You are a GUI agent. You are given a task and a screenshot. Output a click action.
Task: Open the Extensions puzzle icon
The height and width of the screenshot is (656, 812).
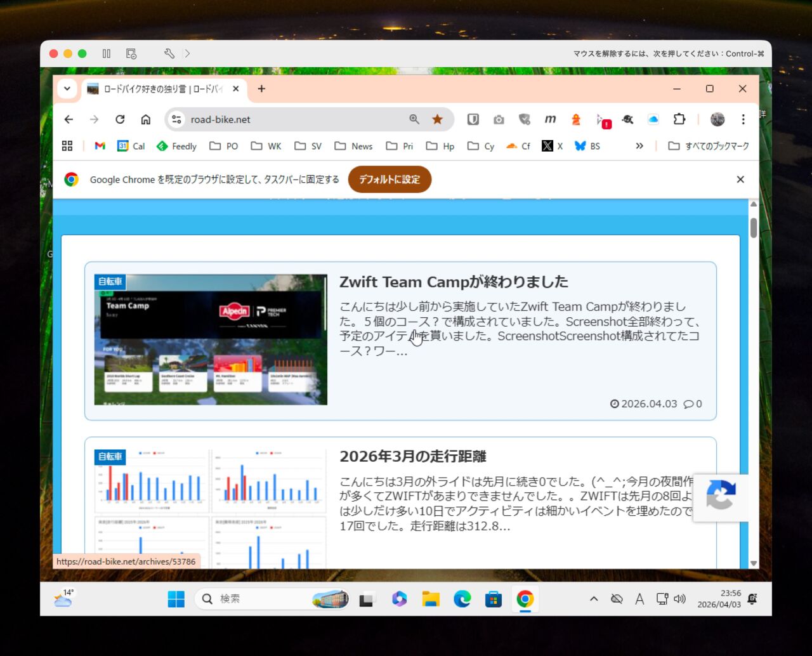[x=679, y=119]
